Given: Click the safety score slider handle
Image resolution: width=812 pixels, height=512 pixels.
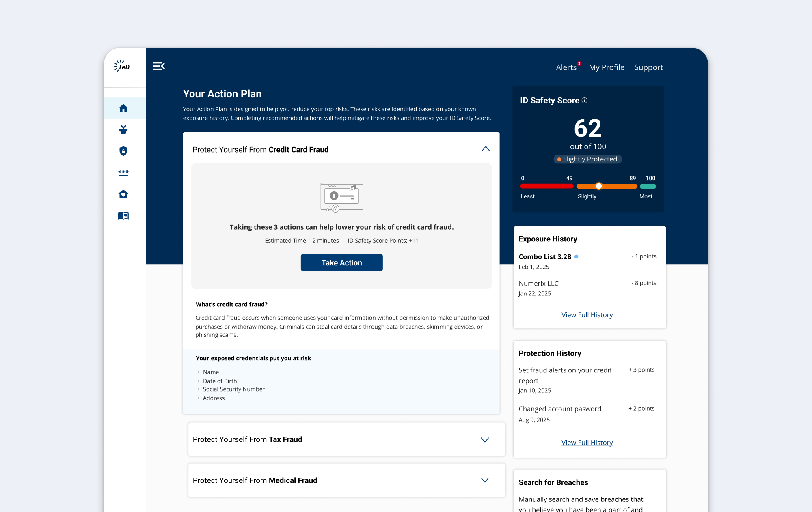Looking at the screenshot, I should [x=599, y=186].
